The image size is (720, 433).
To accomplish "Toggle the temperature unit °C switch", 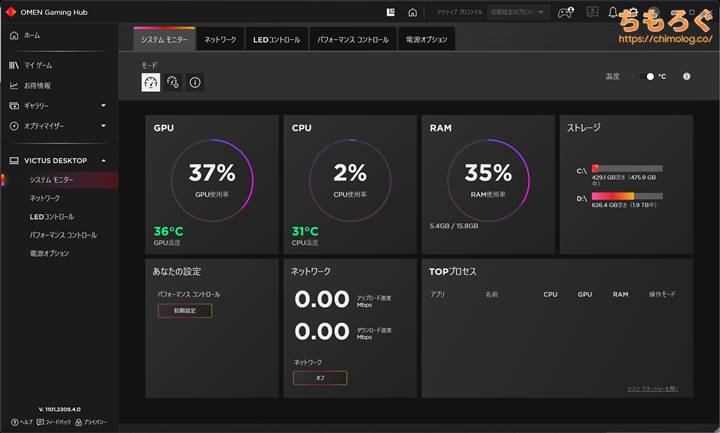I will [x=647, y=77].
